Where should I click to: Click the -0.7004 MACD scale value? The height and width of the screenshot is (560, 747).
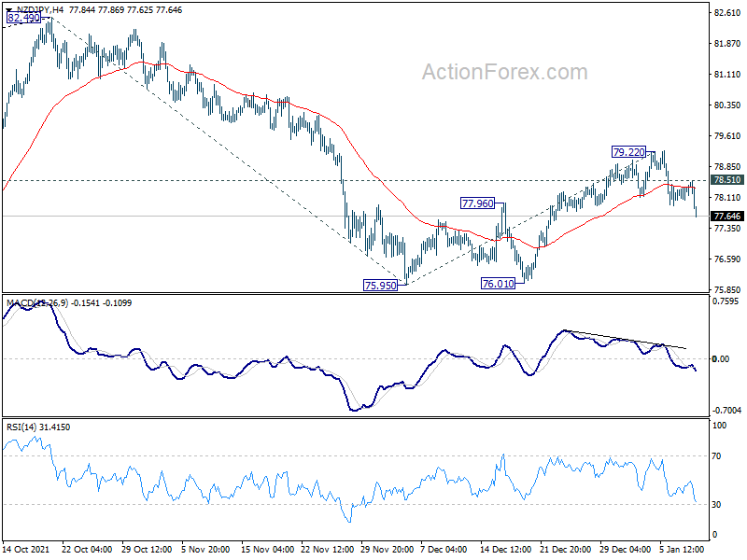pos(726,410)
